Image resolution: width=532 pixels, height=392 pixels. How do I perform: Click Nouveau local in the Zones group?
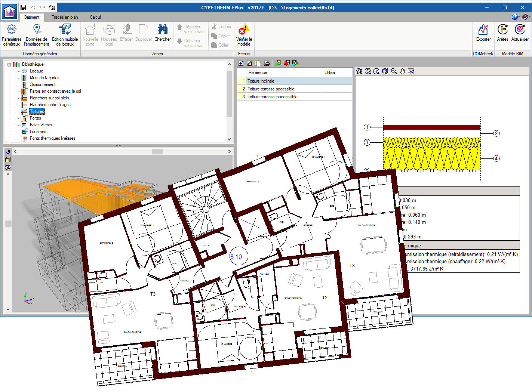109,35
